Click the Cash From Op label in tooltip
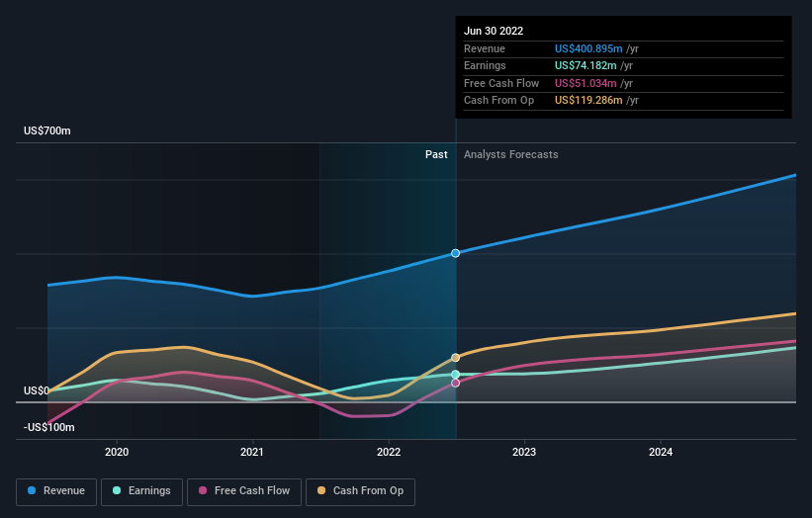 [x=498, y=101]
